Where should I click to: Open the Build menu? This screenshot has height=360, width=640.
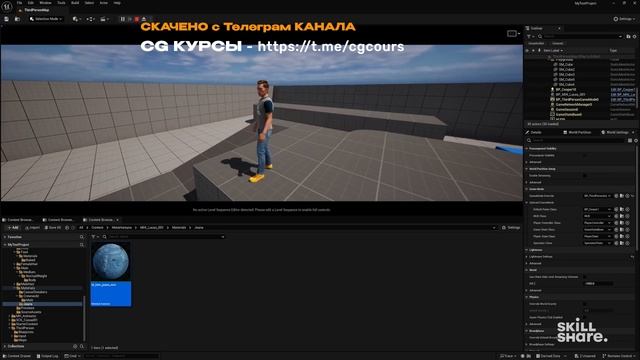click(x=75, y=3)
